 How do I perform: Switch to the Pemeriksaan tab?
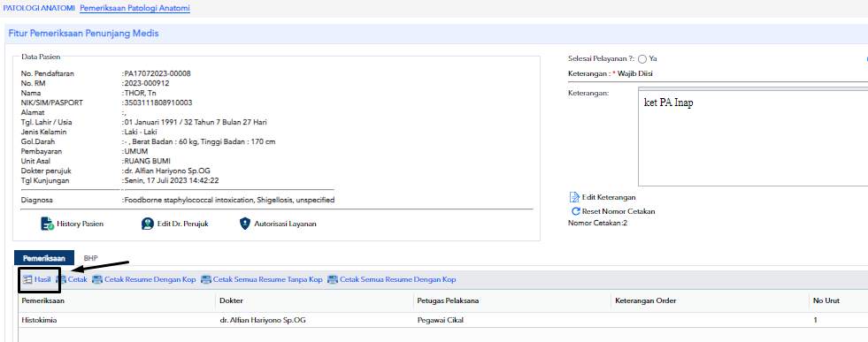point(44,258)
